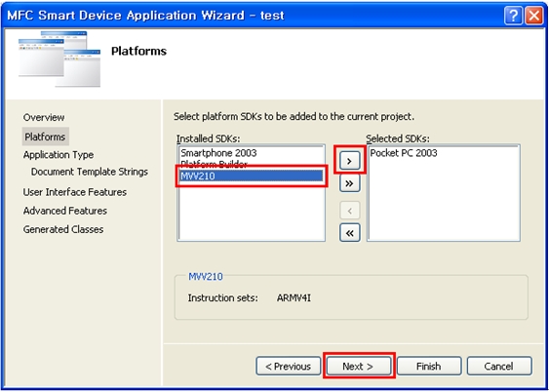Click the disabled single left arrow button
The width and height of the screenshot is (549, 392).
[x=349, y=211]
